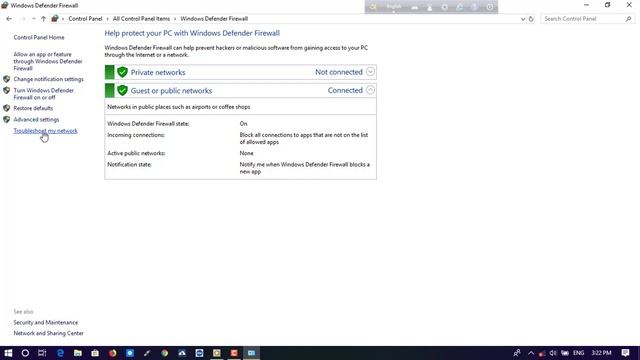The width and height of the screenshot is (640, 360).
Task: Click the Forward arrow in navigation bar
Action: click(x=23, y=19)
